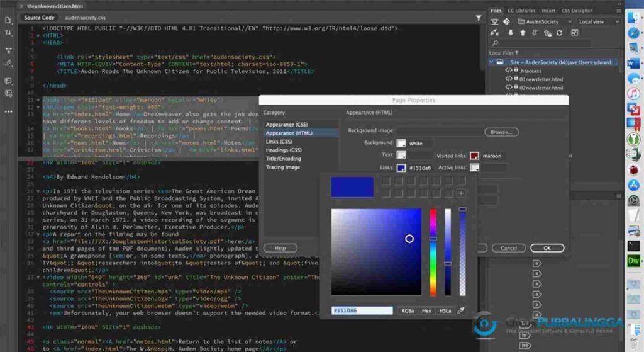Screen dimensions: 644x352
Task: Click the Put files up arrow icon
Action: click(x=523, y=33)
